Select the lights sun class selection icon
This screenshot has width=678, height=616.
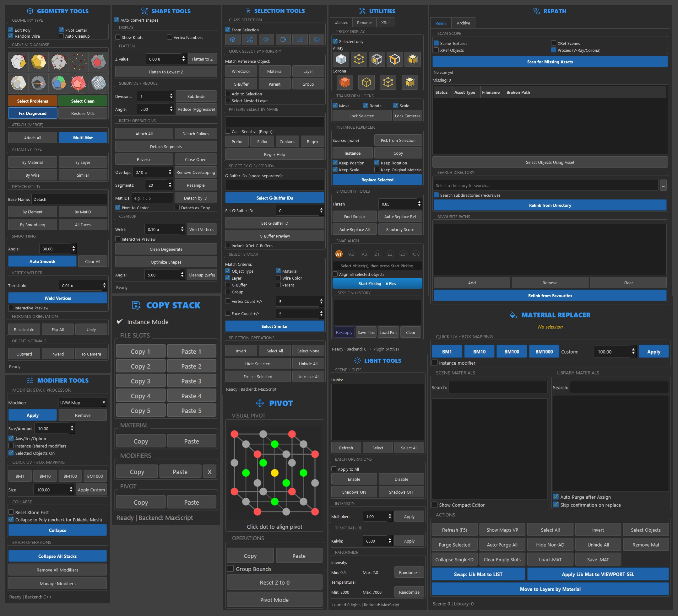pyautogui.click(x=266, y=40)
